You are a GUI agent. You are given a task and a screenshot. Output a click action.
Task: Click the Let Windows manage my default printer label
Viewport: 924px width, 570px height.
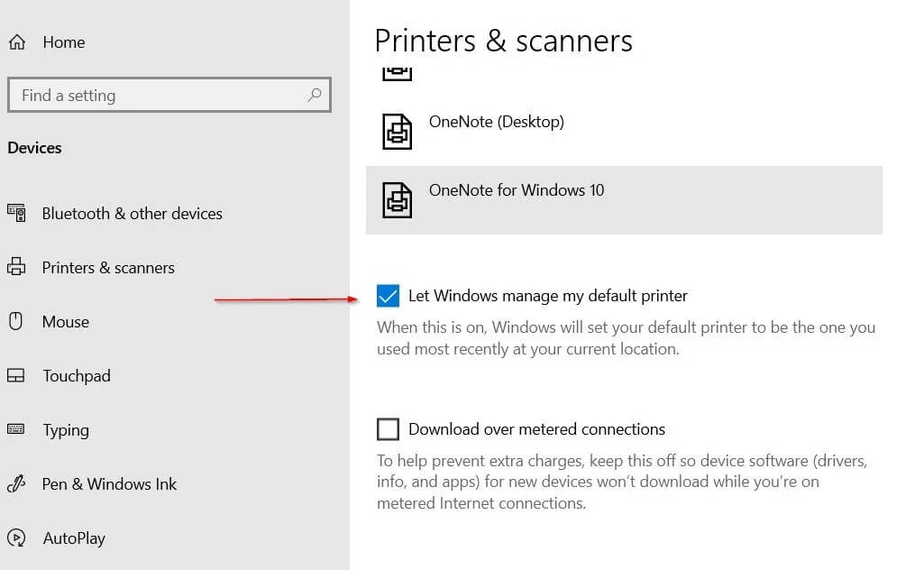tap(547, 296)
